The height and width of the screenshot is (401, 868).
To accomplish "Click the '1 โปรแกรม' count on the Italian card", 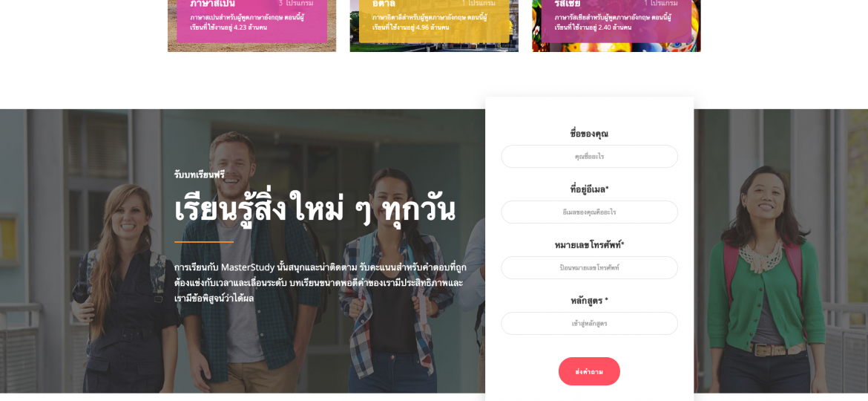I will 479,3.
